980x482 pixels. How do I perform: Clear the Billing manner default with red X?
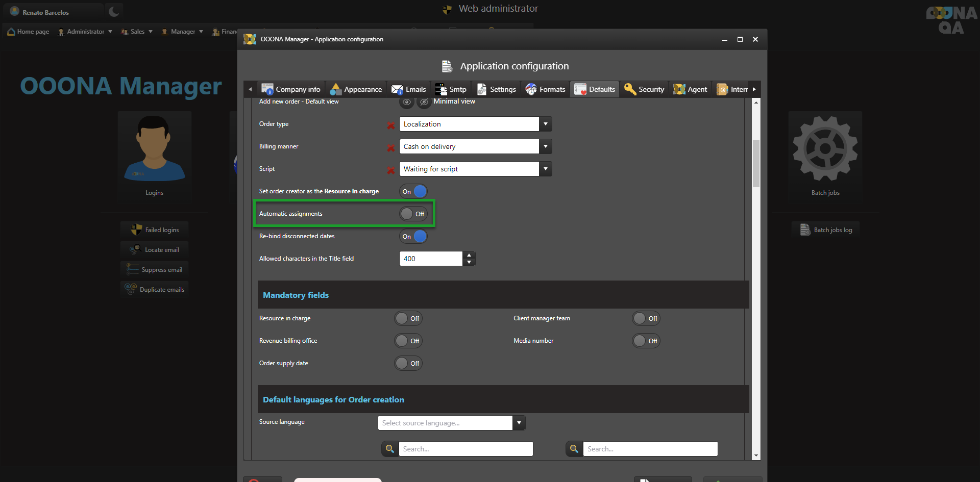(391, 148)
